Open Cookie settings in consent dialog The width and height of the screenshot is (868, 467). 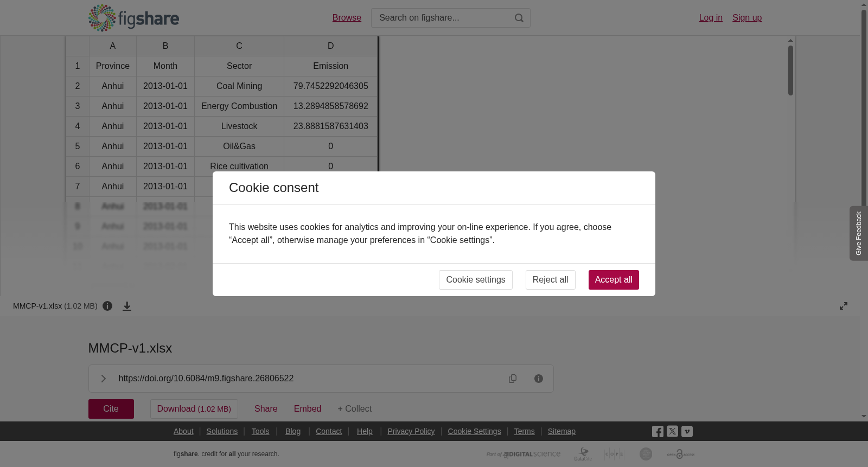click(476, 280)
